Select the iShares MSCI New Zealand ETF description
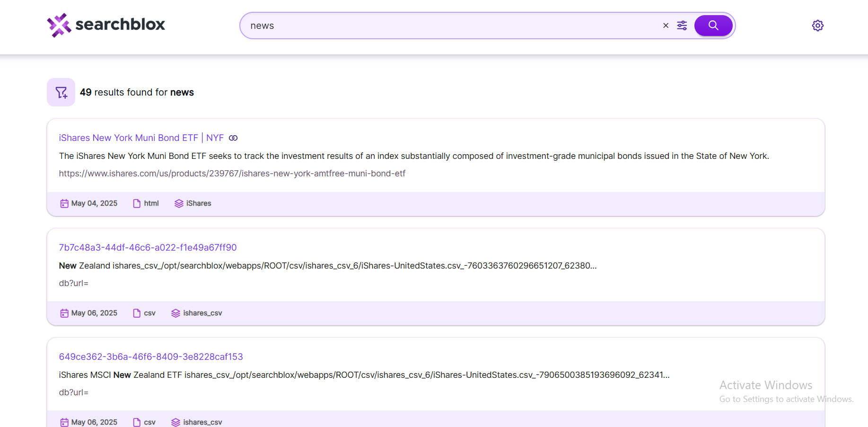 pos(364,375)
